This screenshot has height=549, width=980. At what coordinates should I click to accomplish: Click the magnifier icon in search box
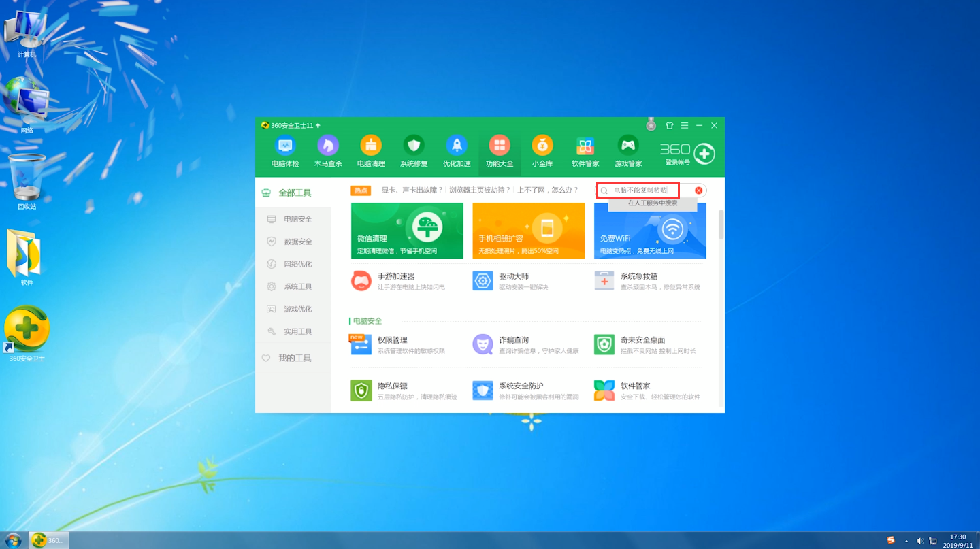pyautogui.click(x=604, y=191)
